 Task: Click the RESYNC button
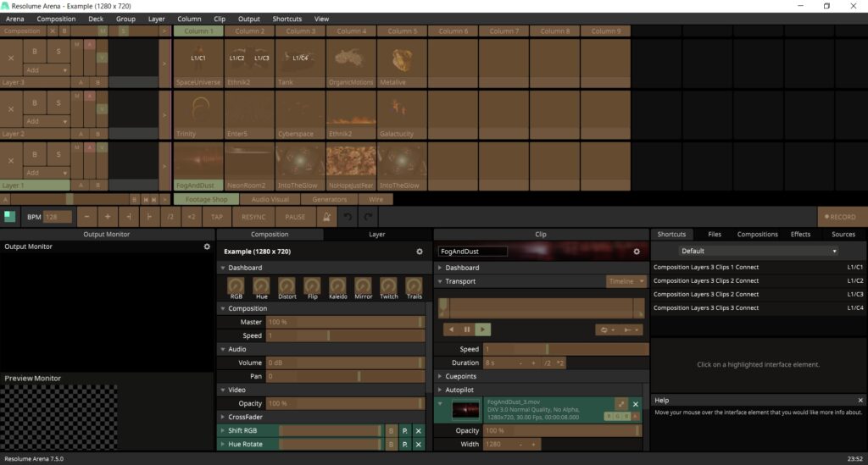pos(253,217)
